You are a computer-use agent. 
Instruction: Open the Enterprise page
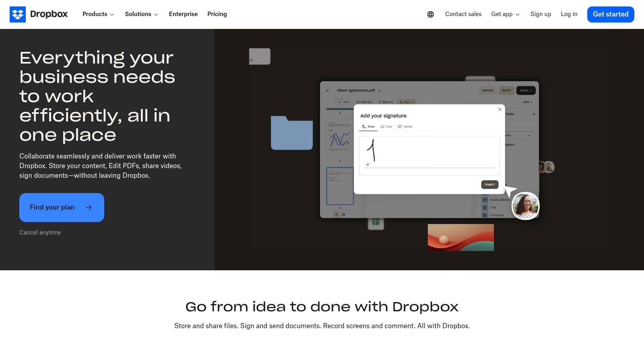[183, 14]
